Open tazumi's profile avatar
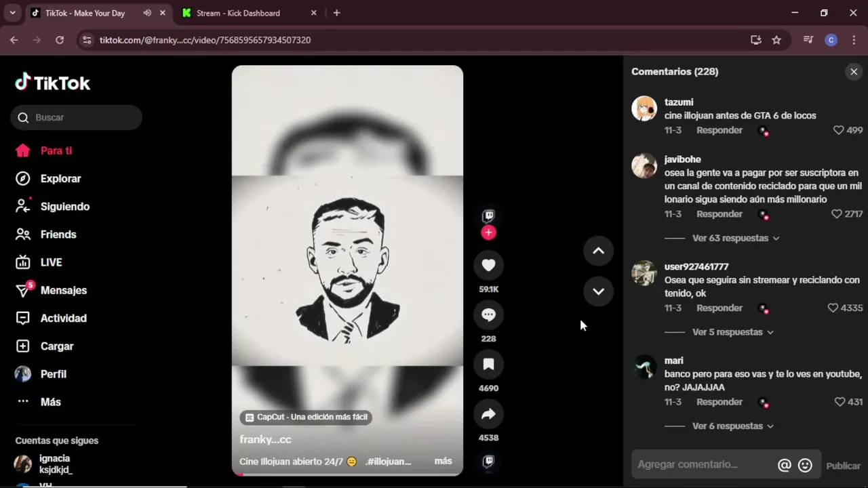 click(x=644, y=108)
